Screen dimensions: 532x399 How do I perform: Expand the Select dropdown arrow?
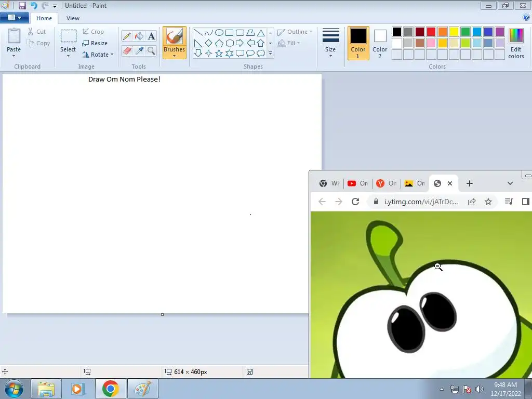pyautogui.click(x=68, y=56)
